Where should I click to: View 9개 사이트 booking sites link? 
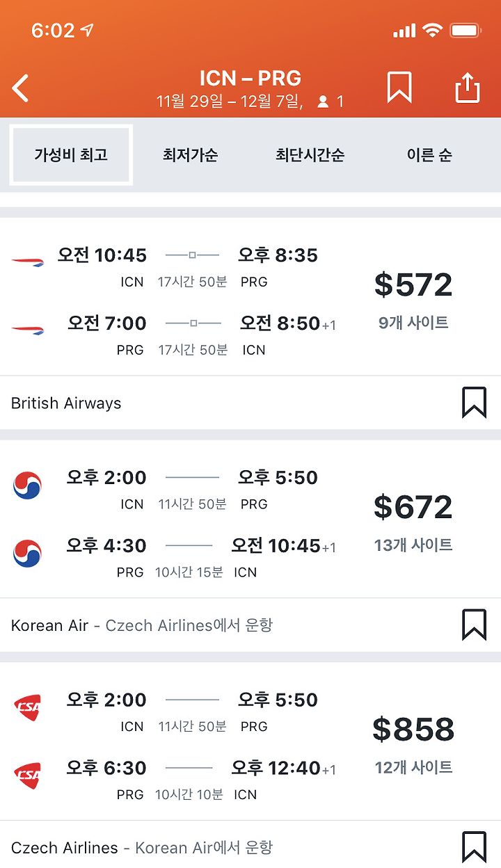(x=413, y=323)
